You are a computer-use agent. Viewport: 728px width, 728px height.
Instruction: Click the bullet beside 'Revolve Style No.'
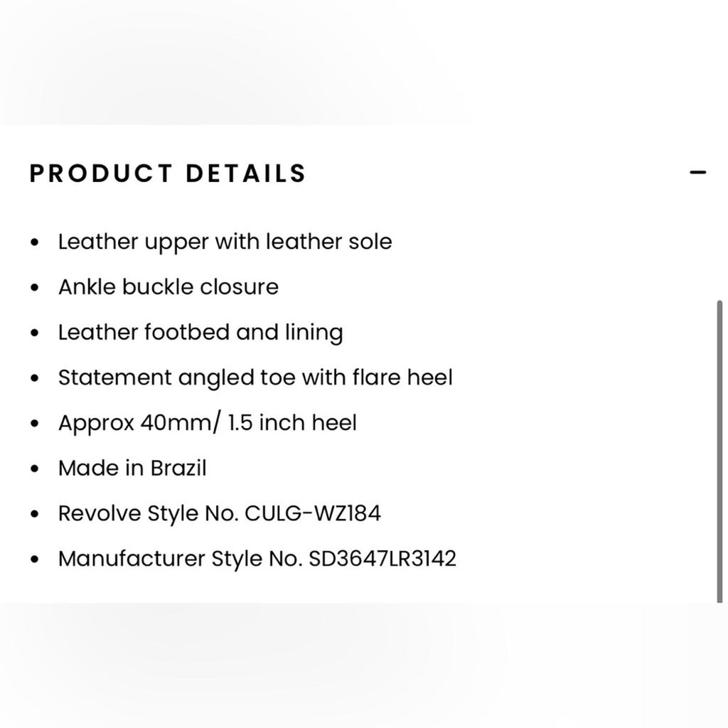[35, 515]
